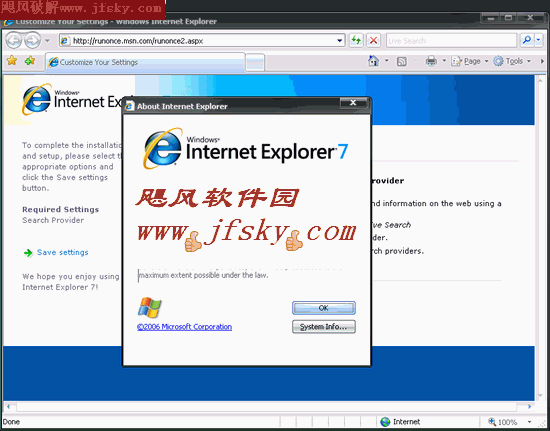The height and width of the screenshot is (431, 550).
Task: Maximize the Internet Explorer window
Action: [x=508, y=18]
